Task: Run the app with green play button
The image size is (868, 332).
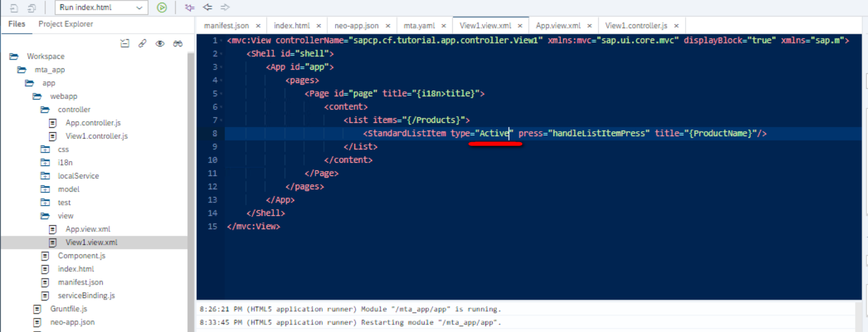Action: (x=162, y=7)
